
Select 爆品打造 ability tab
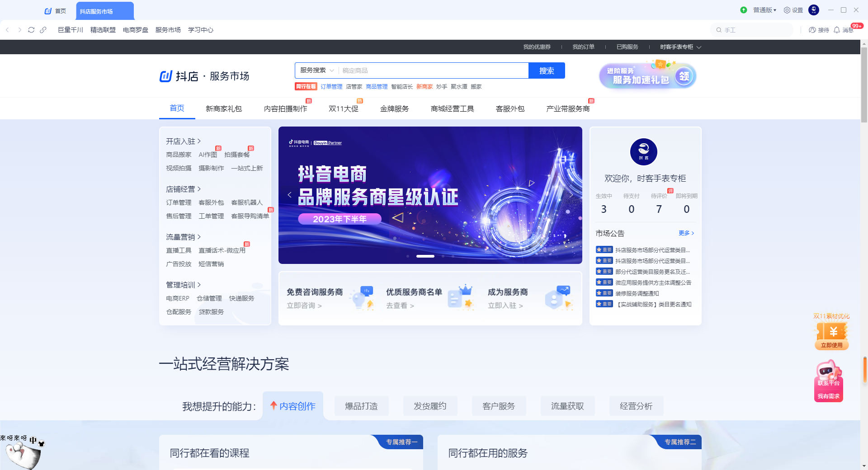point(361,406)
